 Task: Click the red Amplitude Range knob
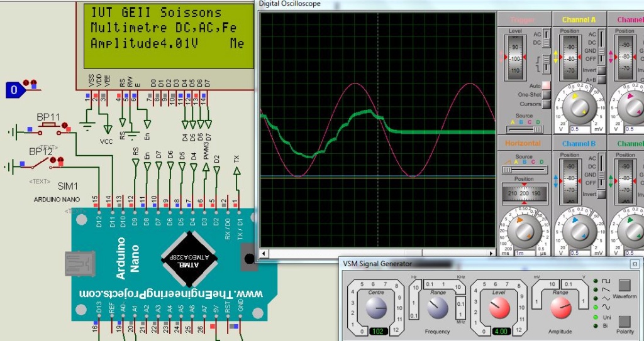(561, 307)
